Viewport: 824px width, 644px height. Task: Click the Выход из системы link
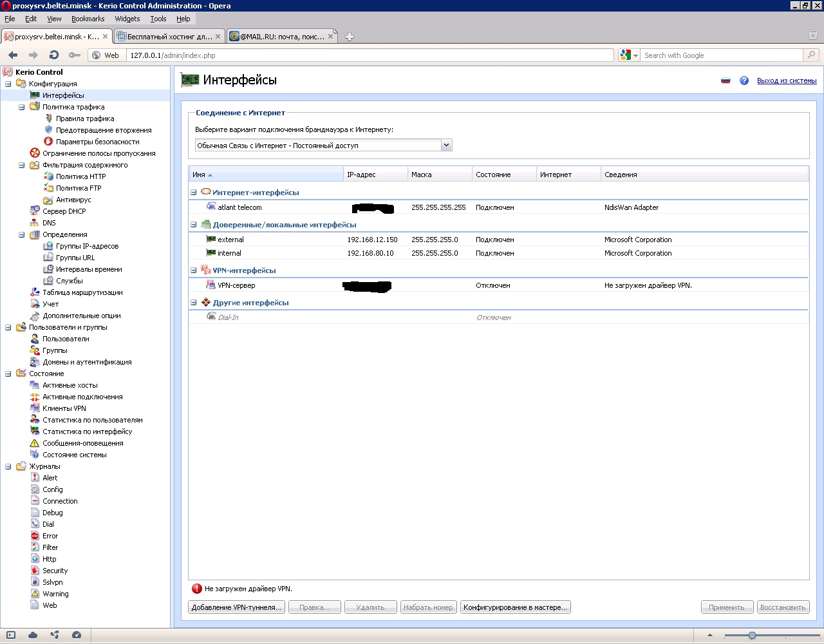pyautogui.click(x=787, y=80)
